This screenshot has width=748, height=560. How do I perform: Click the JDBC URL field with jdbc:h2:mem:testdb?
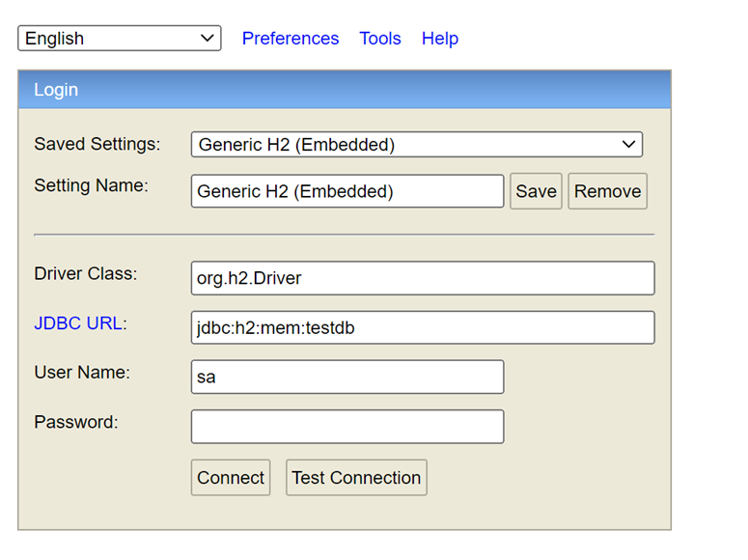(423, 327)
